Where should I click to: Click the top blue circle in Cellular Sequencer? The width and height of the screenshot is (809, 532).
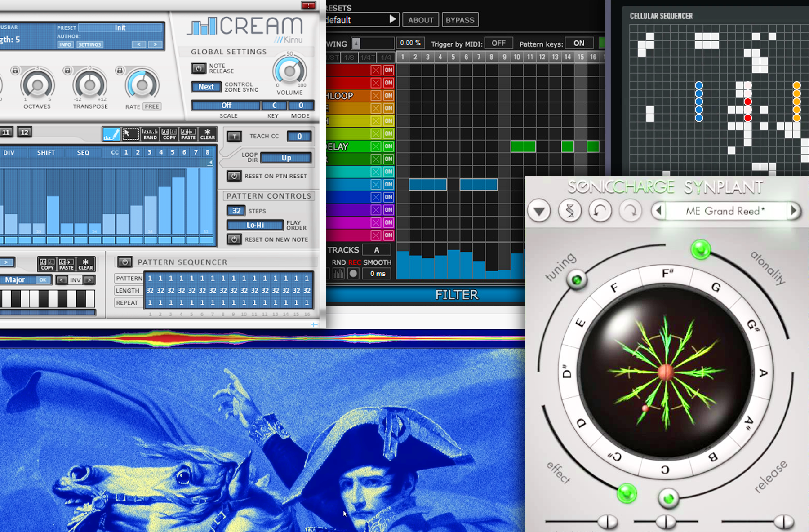[x=699, y=85]
